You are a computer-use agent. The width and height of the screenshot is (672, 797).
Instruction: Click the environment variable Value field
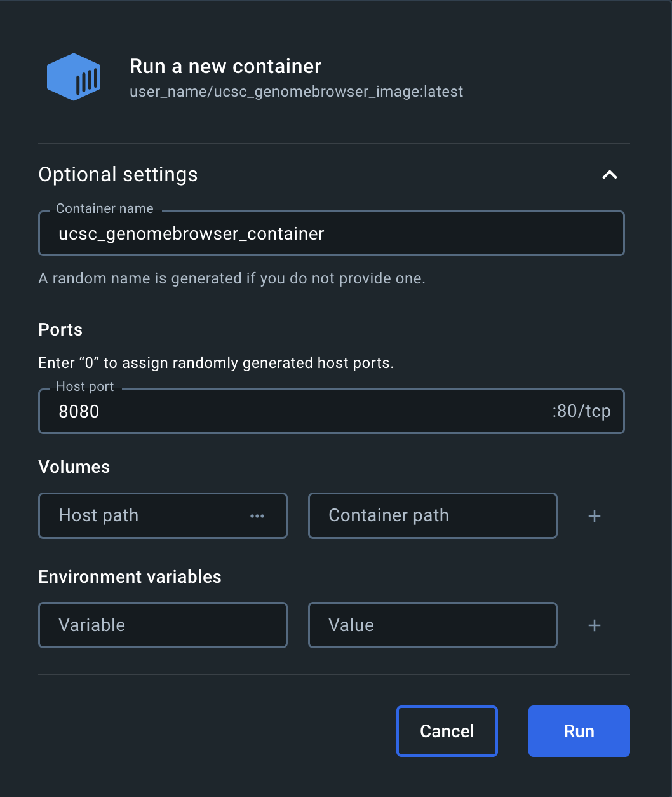(433, 625)
